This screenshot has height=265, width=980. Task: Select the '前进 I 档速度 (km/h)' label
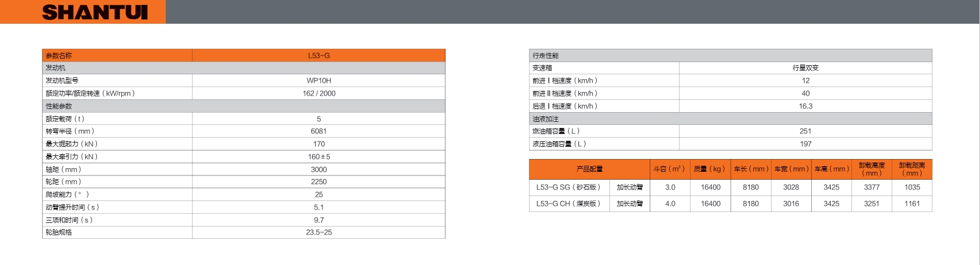tap(565, 80)
